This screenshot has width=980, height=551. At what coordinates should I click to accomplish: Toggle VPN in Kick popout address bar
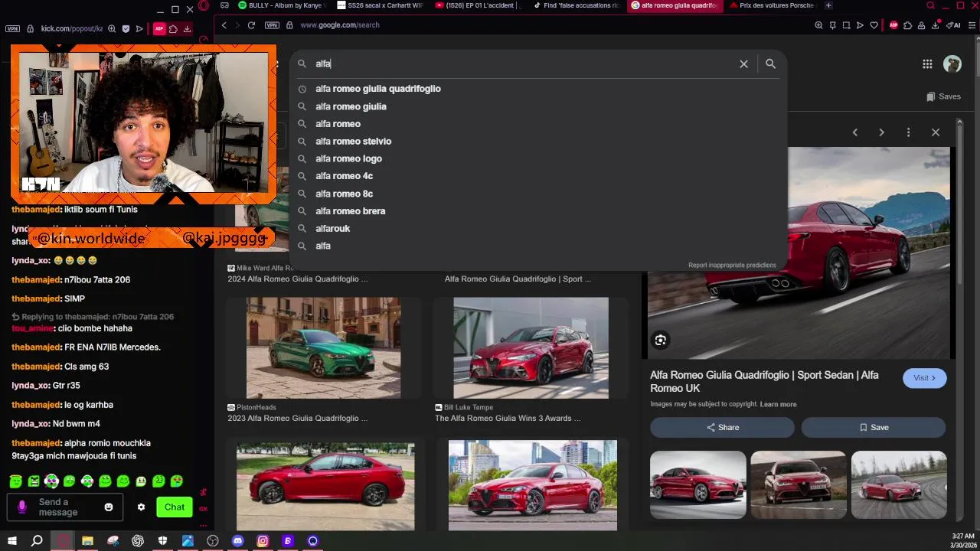pyautogui.click(x=12, y=29)
